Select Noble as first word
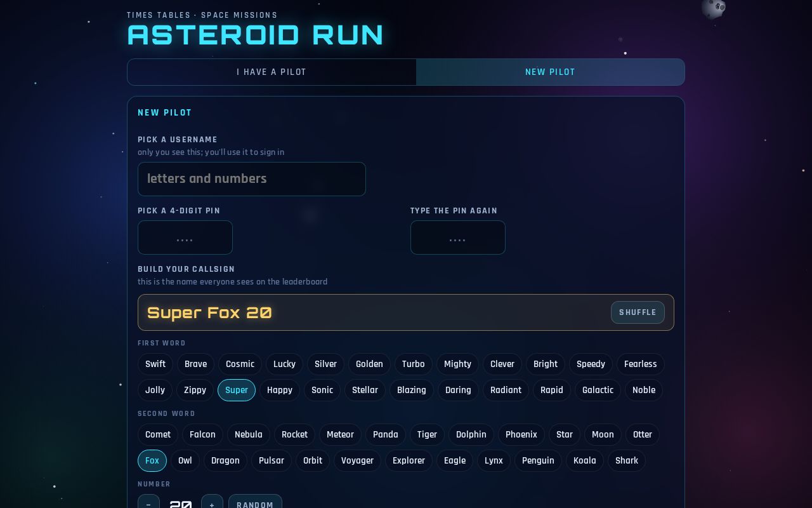The height and width of the screenshot is (508, 812). tap(644, 390)
